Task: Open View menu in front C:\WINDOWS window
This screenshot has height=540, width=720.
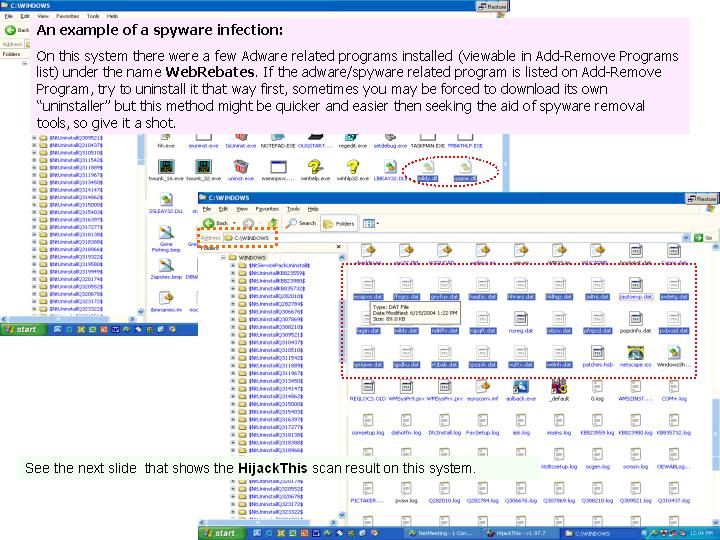Action: pyautogui.click(x=242, y=209)
